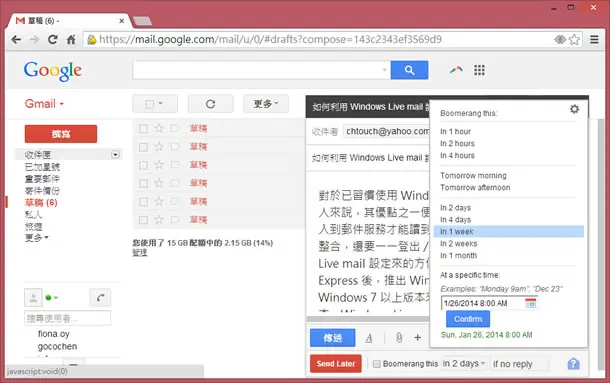Click the blue Confirm button
610x383 pixels.
468,319
